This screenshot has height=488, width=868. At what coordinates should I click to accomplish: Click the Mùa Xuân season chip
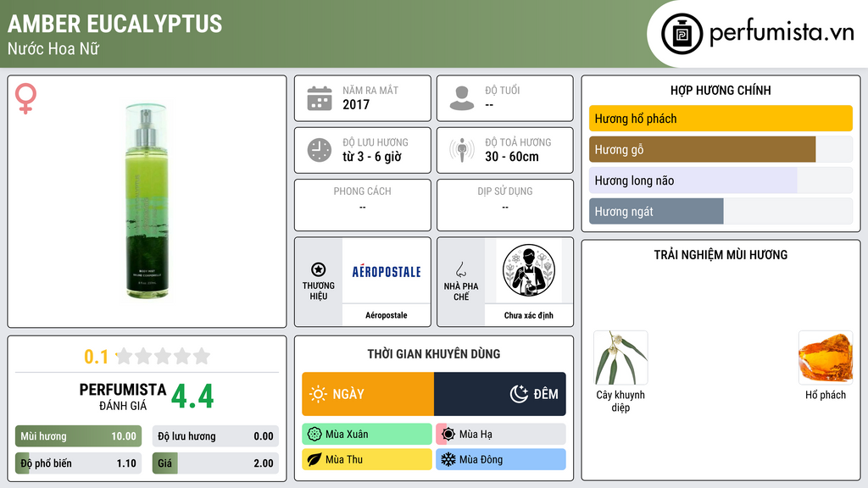367,435
